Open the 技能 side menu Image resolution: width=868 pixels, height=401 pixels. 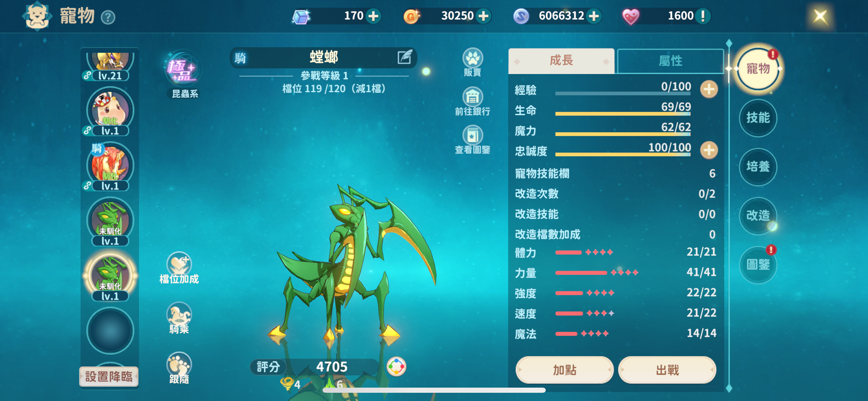(x=758, y=118)
